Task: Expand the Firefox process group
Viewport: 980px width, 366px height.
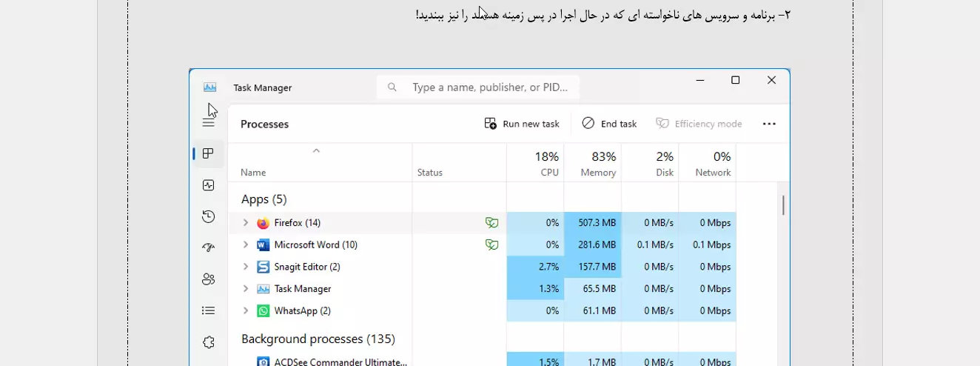Action: pos(246,223)
